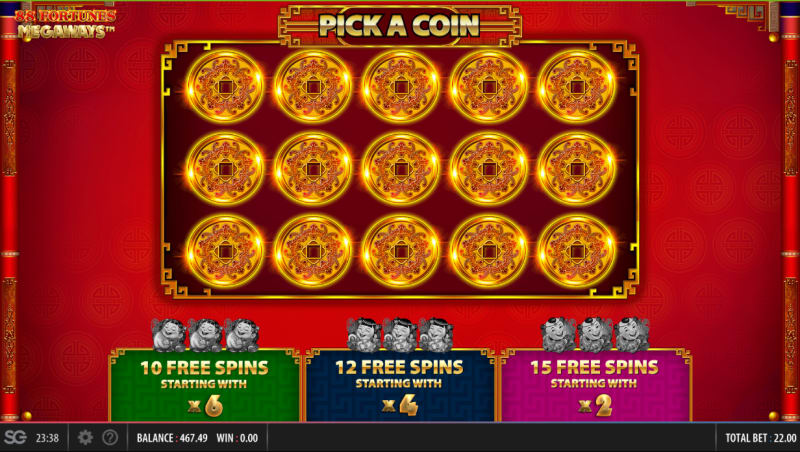Screen dimensions: 800x452
Task: Click the 88 Fortunes Megaways logo
Action: tap(65, 24)
